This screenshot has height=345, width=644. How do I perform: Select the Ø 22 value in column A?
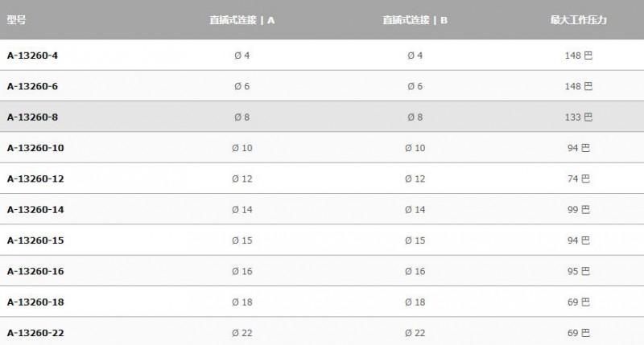[242, 333]
